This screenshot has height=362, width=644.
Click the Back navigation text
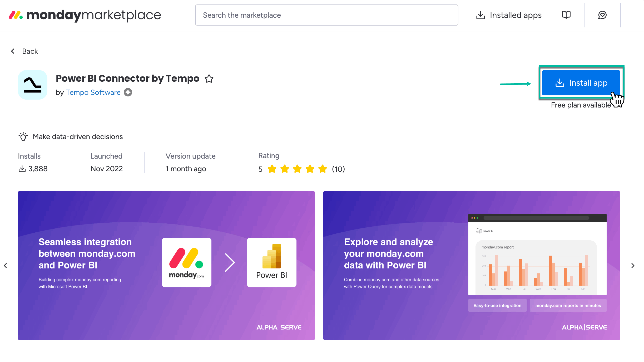pos(30,51)
